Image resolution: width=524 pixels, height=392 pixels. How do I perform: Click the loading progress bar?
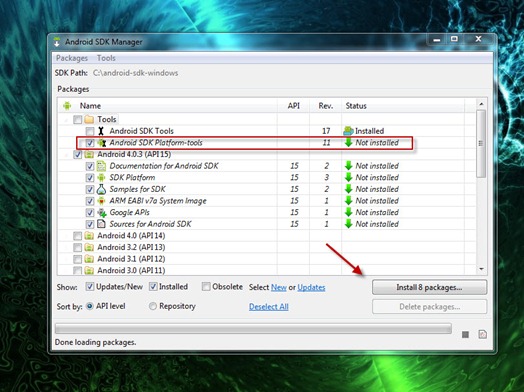pos(253,329)
